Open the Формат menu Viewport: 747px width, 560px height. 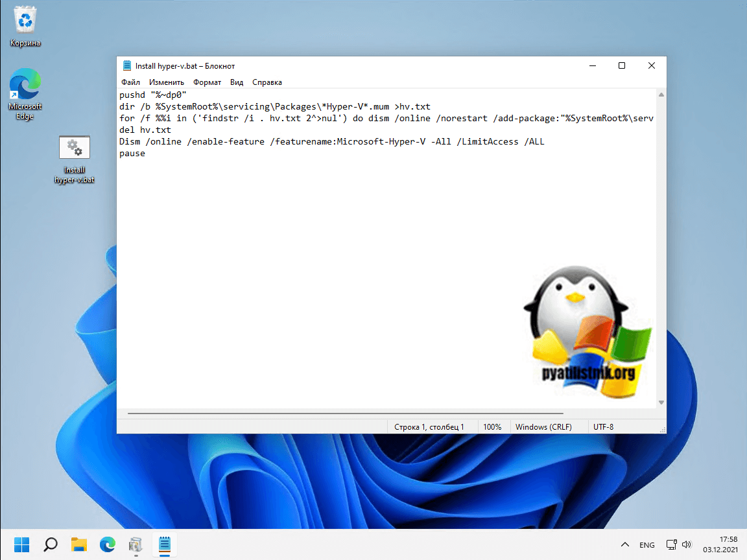point(207,82)
